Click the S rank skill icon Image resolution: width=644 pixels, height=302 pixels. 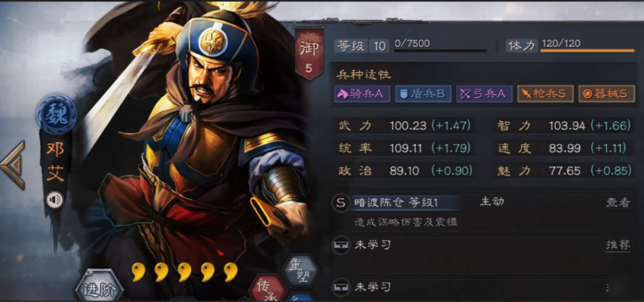[x=341, y=203]
